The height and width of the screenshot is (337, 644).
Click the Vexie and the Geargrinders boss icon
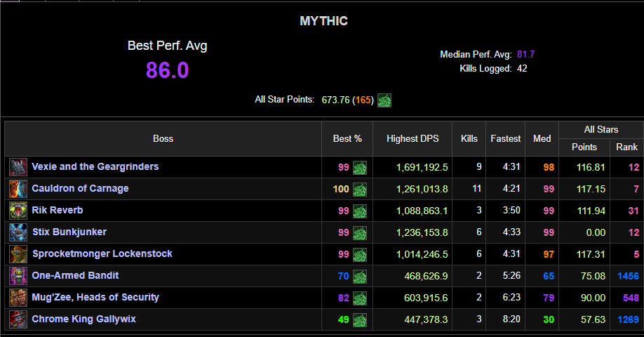(18, 167)
